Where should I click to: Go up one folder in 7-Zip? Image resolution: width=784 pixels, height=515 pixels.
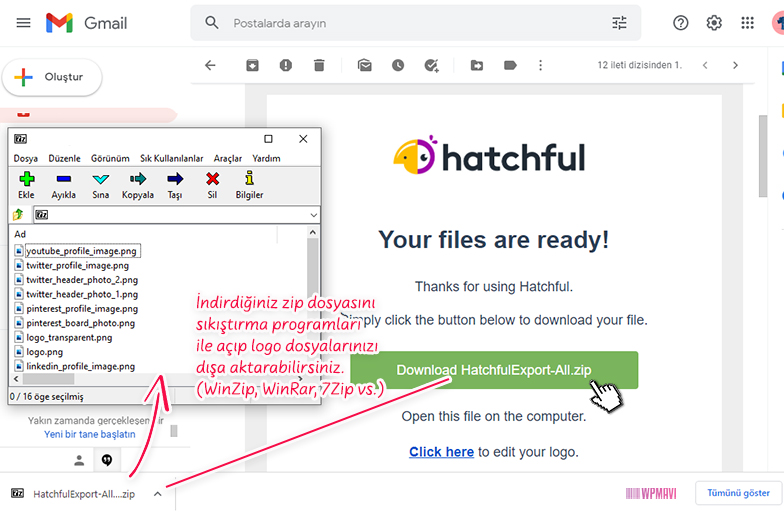pos(18,215)
